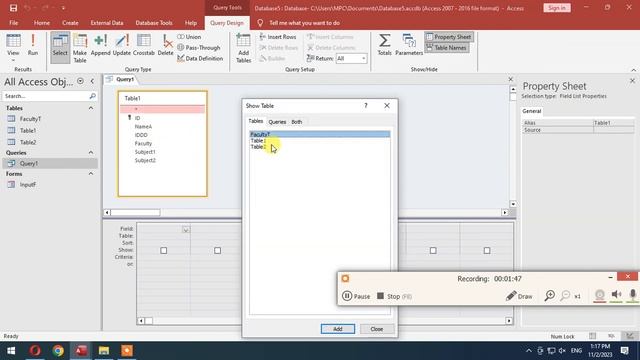Select Table2 in the navigation pane
Image resolution: width=640 pixels, height=360 pixels.
coord(28,142)
